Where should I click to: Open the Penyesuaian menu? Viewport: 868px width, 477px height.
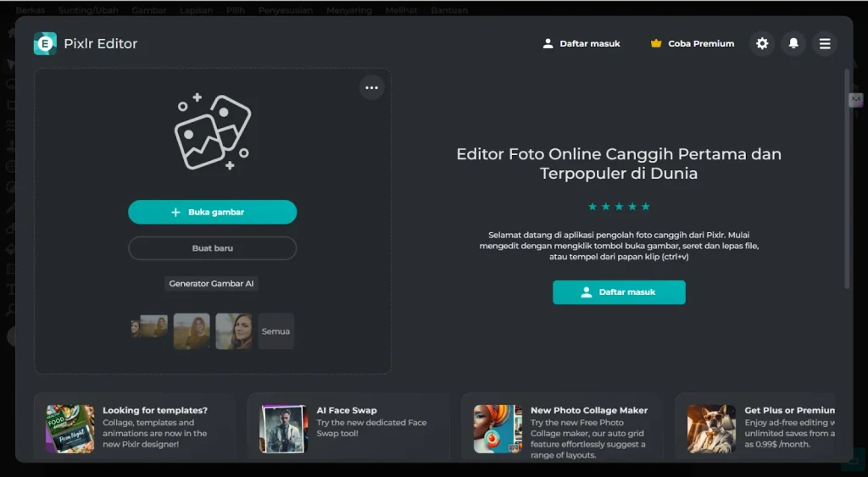click(x=285, y=10)
